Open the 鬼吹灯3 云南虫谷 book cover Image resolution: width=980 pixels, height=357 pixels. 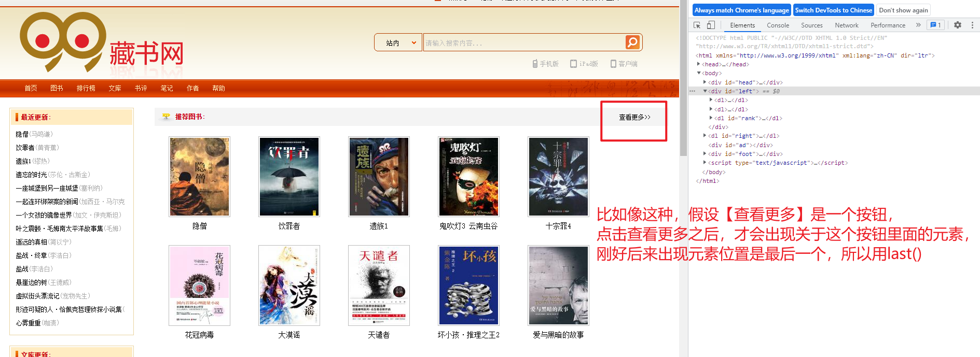coord(468,177)
